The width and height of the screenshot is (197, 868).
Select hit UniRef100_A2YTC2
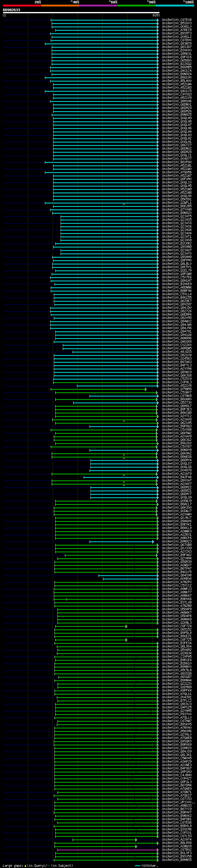(177, 416)
